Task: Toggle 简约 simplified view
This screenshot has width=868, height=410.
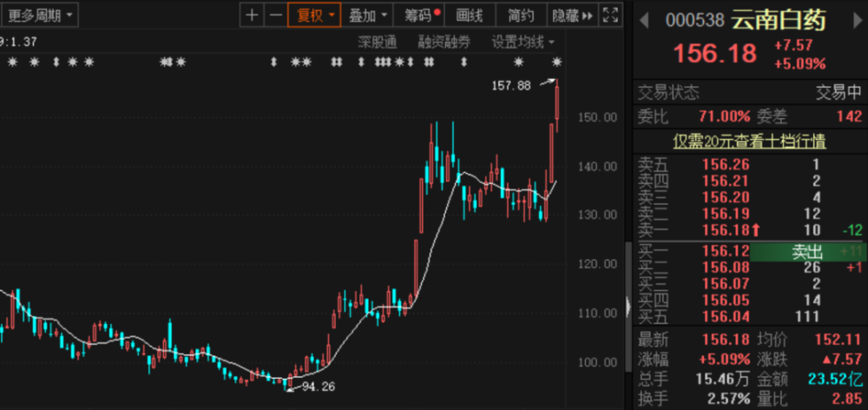Action: click(x=521, y=15)
